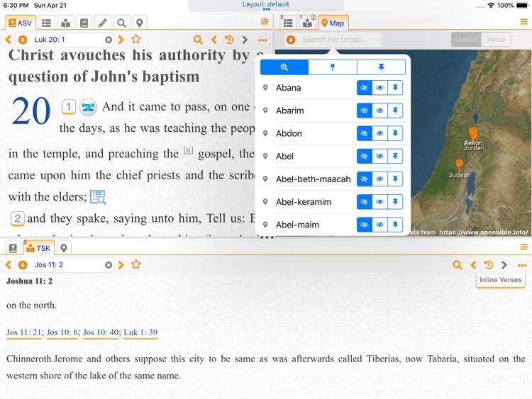The image size is (532, 399).
Task: Open the bottom pane settings sliders
Action: (x=524, y=247)
